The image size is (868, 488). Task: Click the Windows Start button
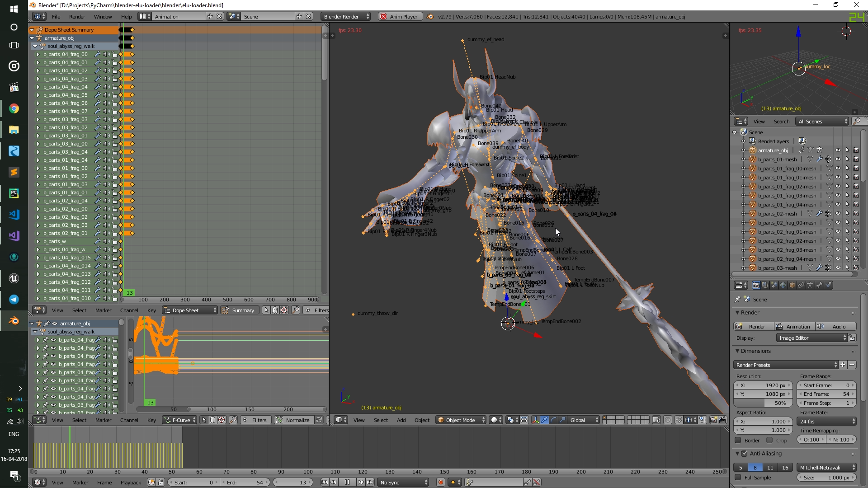click(x=14, y=9)
